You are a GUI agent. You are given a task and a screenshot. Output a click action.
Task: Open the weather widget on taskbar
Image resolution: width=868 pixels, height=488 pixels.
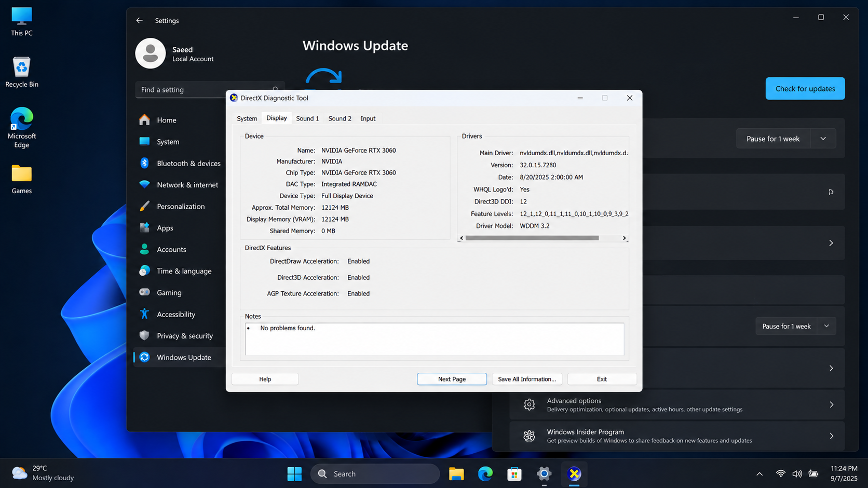pos(43,473)
